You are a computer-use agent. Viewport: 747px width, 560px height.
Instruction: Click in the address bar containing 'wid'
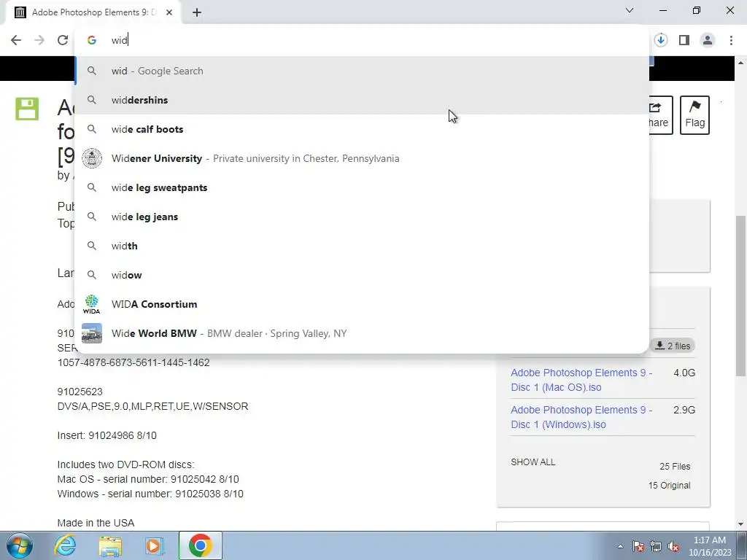362,40
